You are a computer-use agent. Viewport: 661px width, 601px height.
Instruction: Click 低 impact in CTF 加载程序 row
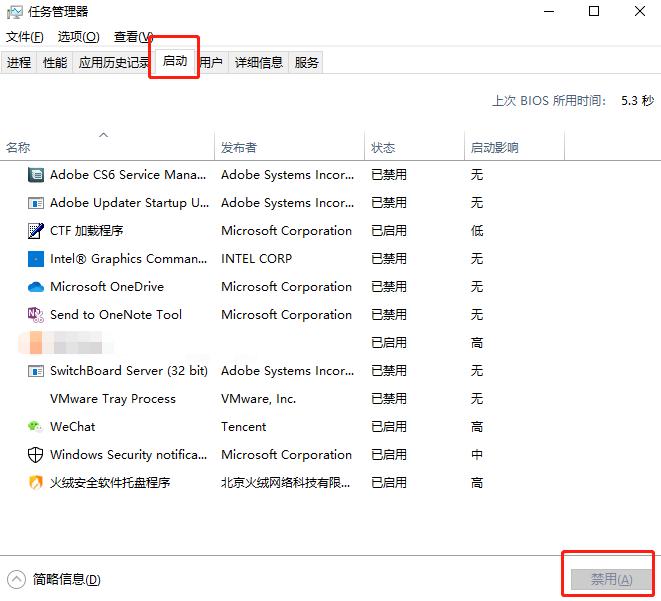tap(477, 231)
